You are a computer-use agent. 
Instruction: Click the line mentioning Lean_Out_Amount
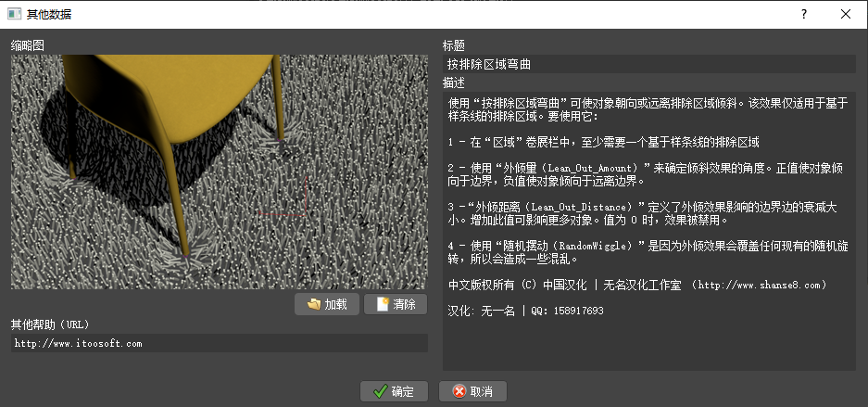(x=648, y=168)
